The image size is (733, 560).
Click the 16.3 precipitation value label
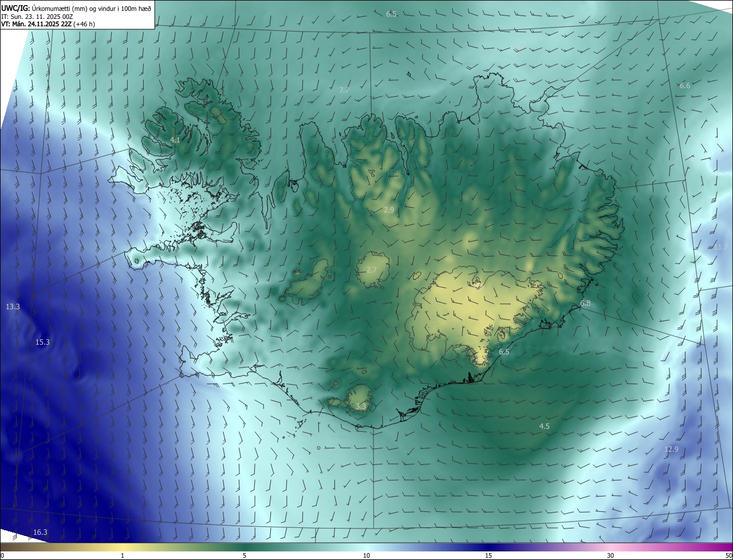coord(40,533)
